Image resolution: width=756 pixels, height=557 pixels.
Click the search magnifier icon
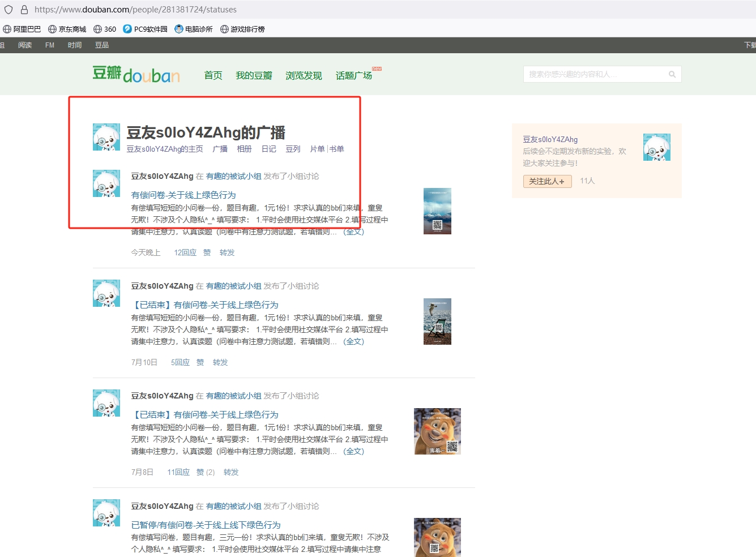(672, 74)
